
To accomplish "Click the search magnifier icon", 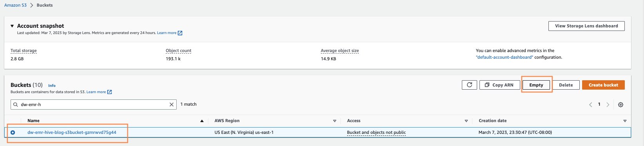I will coord(16,105).
